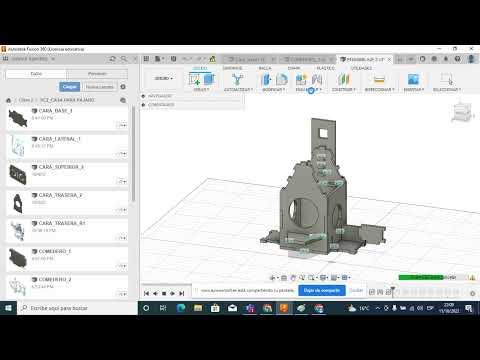Image resolution: width=480 pixels, height=360 pixels.
Task: Click the Zoom magnifier navigation icon
Action: (x=302, y=277)
